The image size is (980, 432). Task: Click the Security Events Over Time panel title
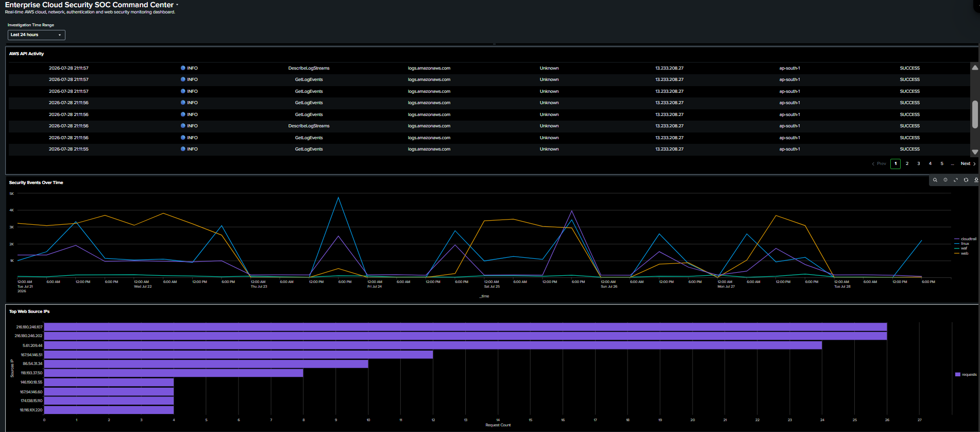(x=36, y=182)
